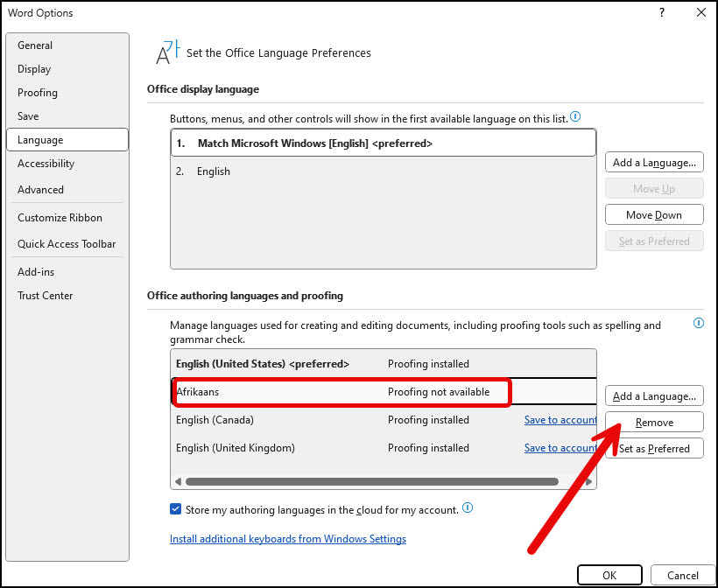Click Set as Preferred for authoring languages
Viewport: 718px width, 588px height.
click(x=654, y=448)
